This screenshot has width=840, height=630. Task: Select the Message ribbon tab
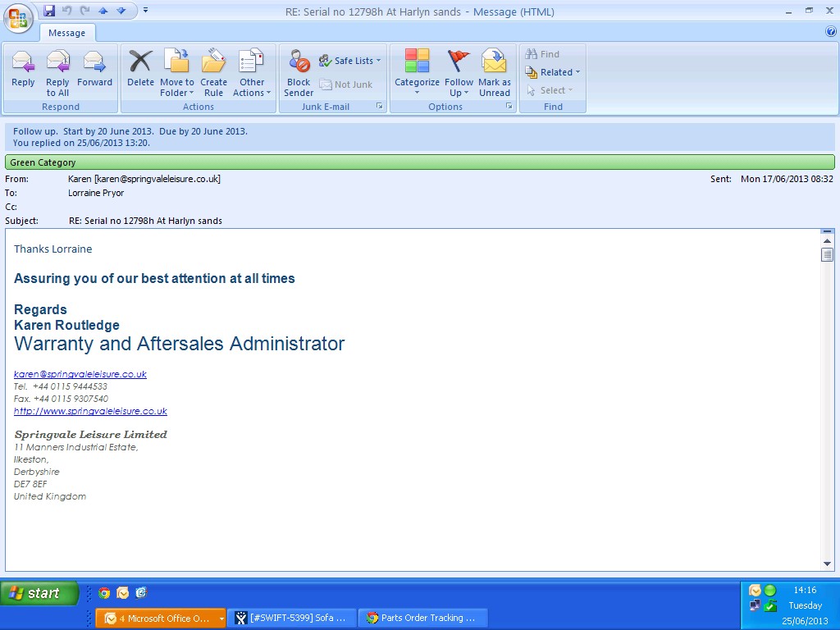tap(67, 33)
